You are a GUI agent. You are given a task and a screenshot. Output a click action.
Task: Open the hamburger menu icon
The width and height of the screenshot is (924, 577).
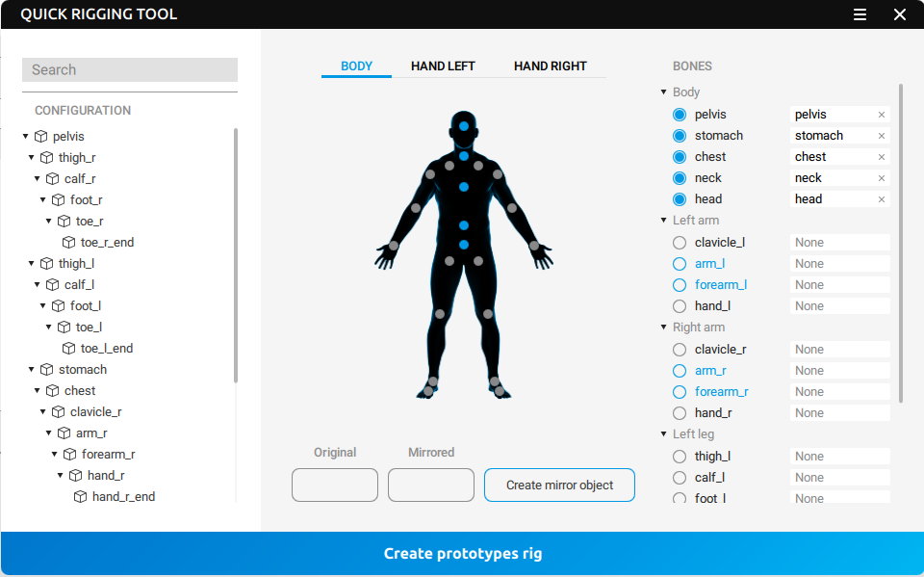[x=860, y=14]
